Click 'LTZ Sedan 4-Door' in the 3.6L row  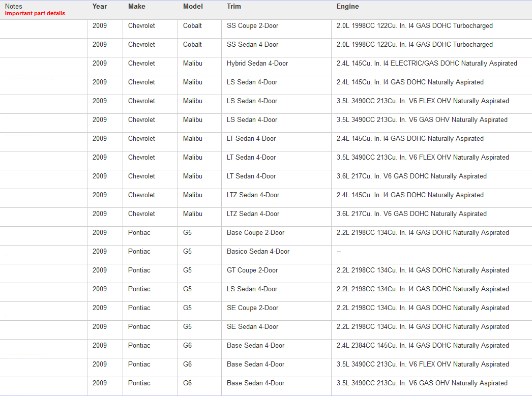click(x=253, y=214)
